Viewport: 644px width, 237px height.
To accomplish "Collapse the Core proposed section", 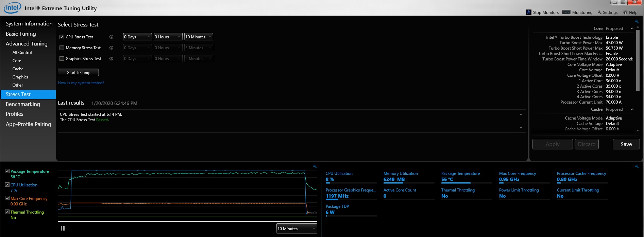I will click(x=632, y=29).
